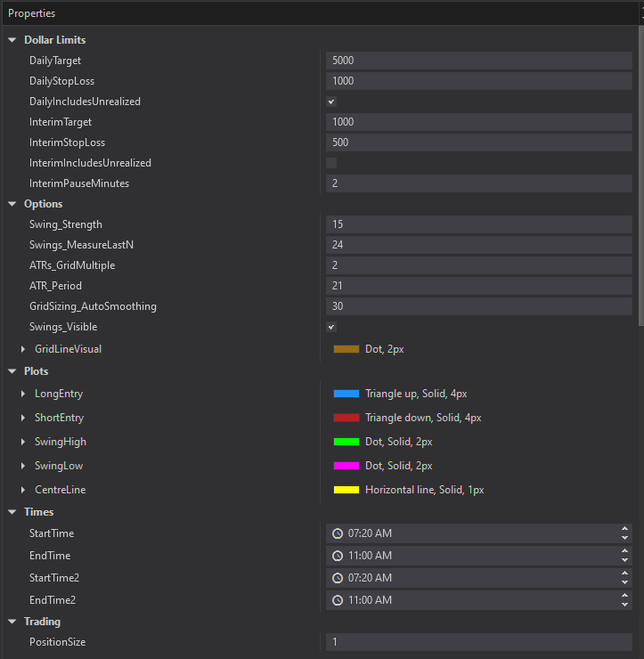Expand the LongEntry plot settings
644x659 pixels.
coord(23,394)
